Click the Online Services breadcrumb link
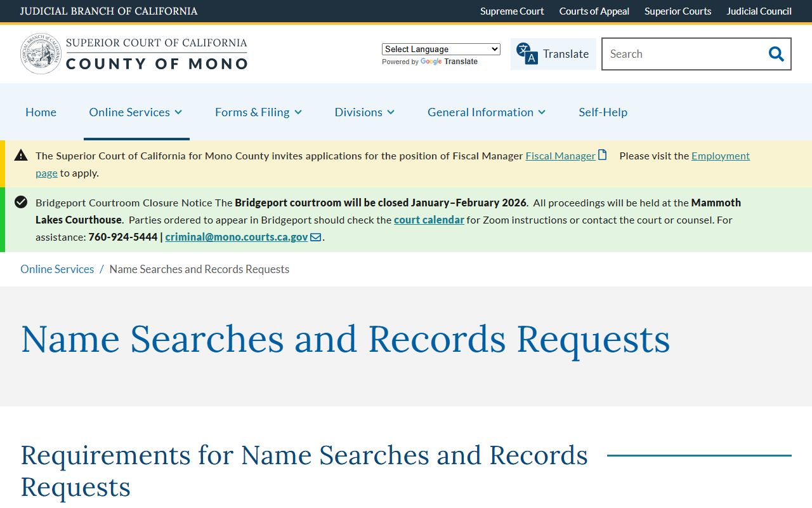 (x=57, y=269)
